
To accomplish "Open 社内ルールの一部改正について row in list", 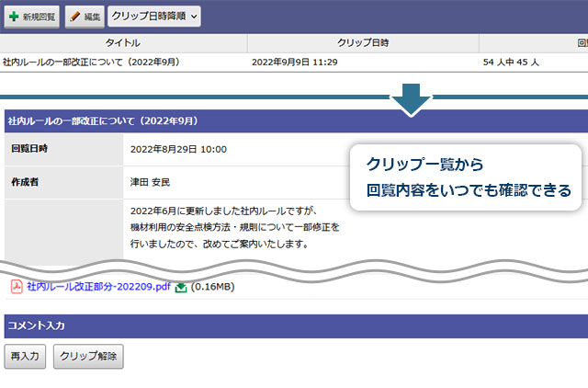I will [x=91, y=62].
